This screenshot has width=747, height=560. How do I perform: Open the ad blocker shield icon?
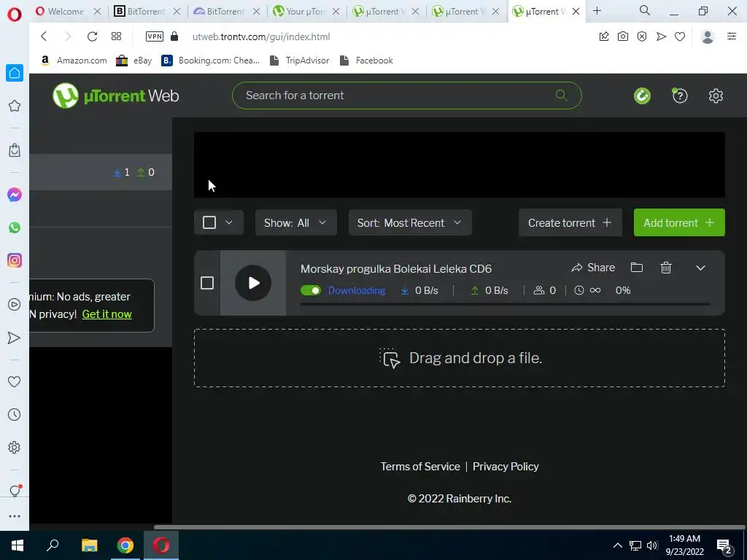click(642, 36)
